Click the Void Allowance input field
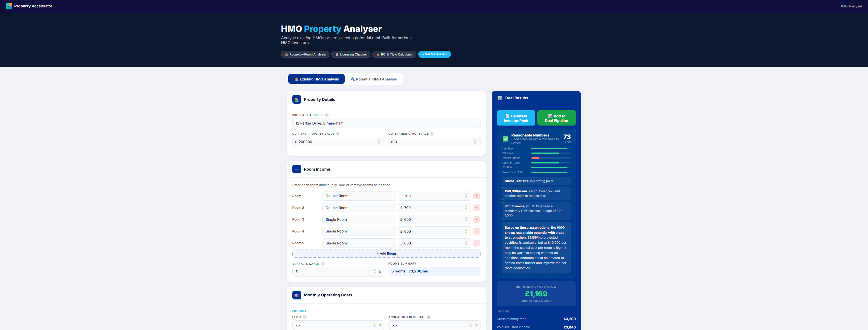This screenshot has height=330, width=868. point(338,272)
